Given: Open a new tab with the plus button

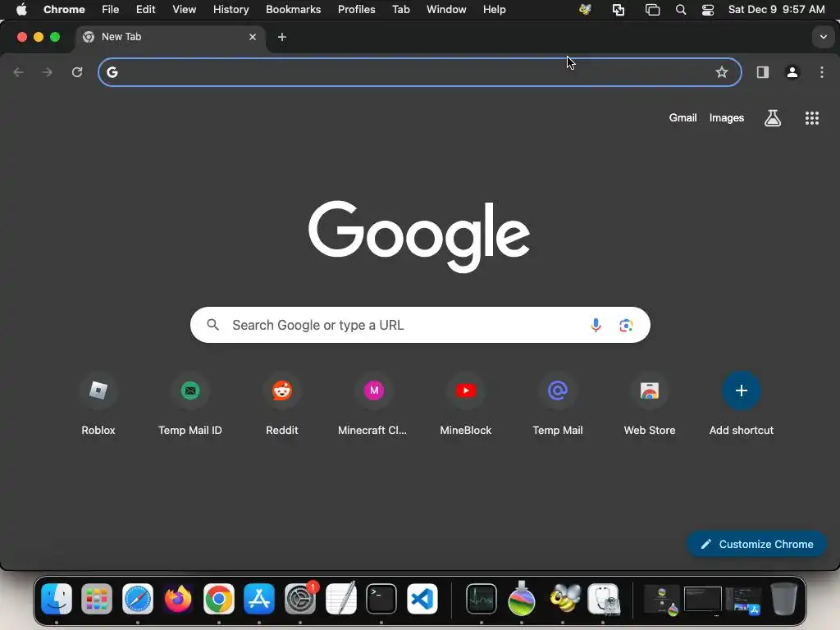Looking at the screenshot, I should (x=282, y=37).
